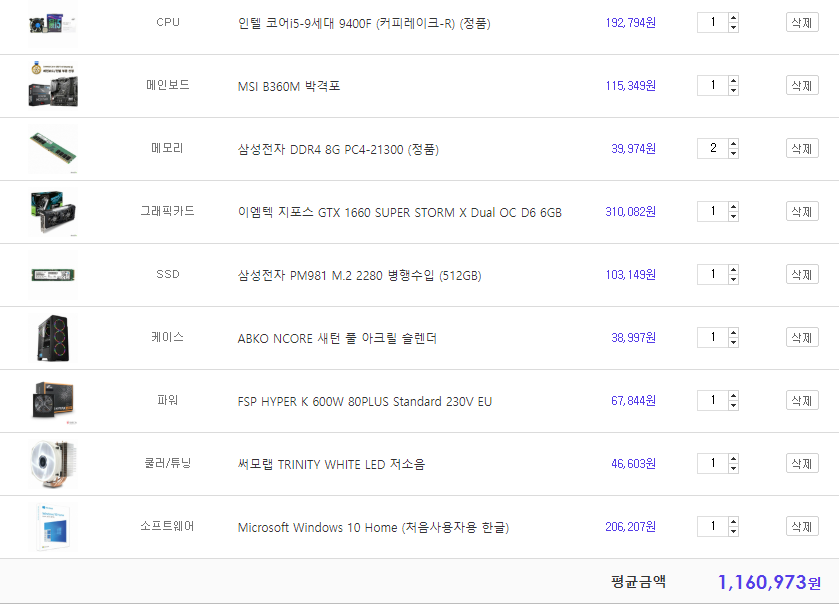Open the GTX 1660 SUPER graphics card image
Screen dimensions: 839x611
tap(52, 211)
